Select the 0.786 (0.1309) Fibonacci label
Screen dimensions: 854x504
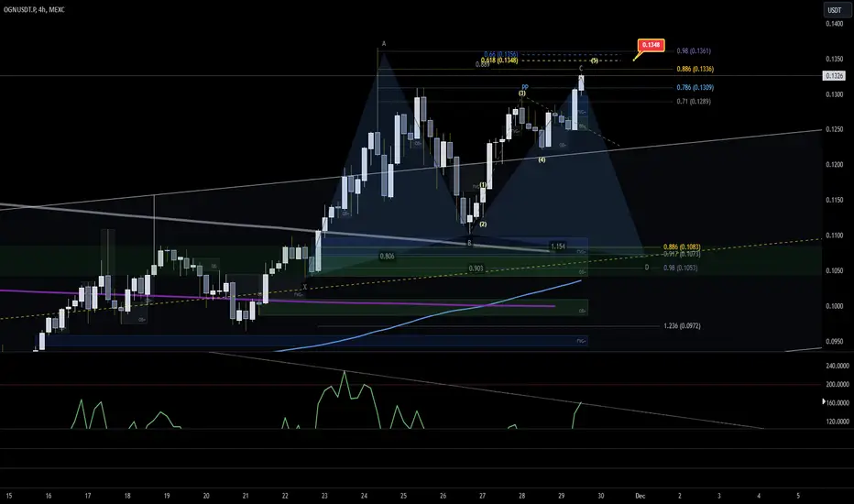(x=695, y=87)
